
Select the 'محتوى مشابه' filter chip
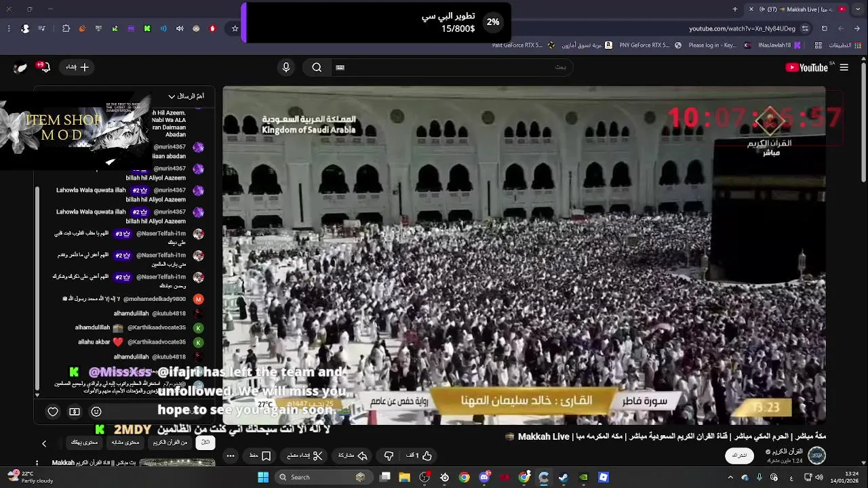click(x=125, y=443)
